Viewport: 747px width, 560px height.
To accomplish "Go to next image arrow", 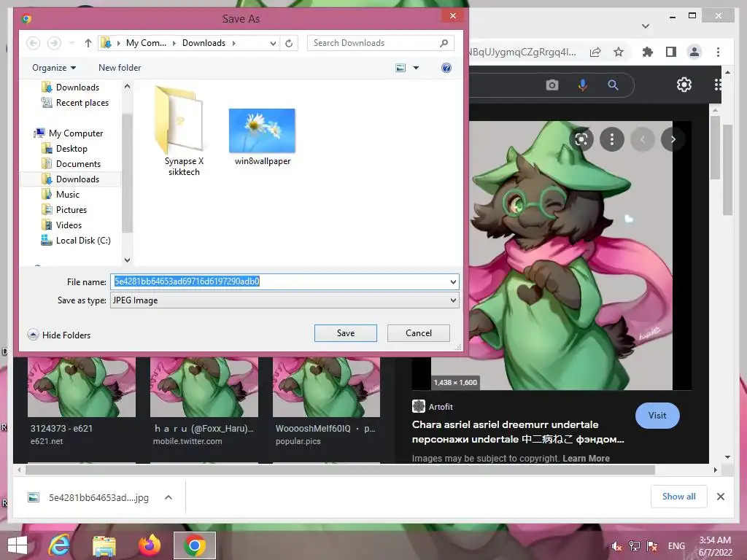I will click(x=673, y=139).
